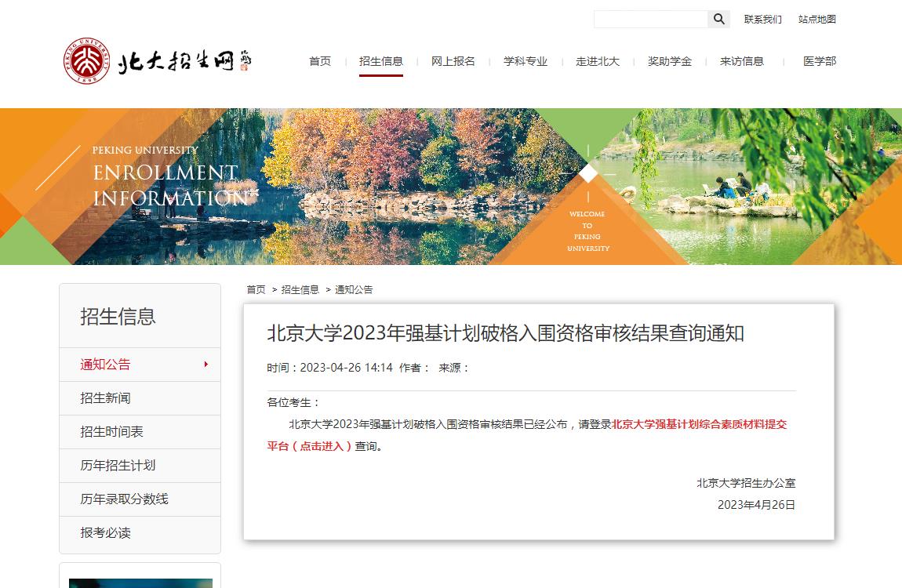The width and height of the screenshot is (902, 588).
Task: Open 走进北大 navigation item
Action: click(x=598, y=61)
